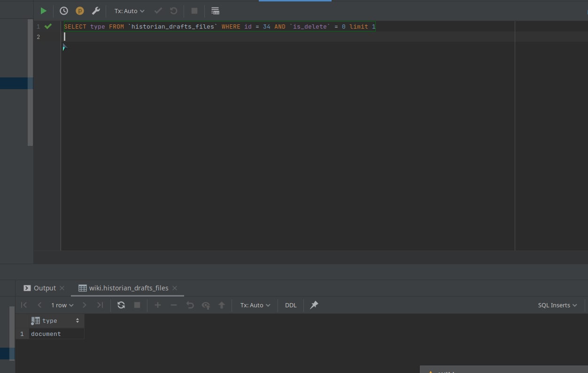Image resolution: width=588 pixels, height=373 pixels.
Task: Expand the editor Tx: Auto dropdown
Action: pos(129,11)
